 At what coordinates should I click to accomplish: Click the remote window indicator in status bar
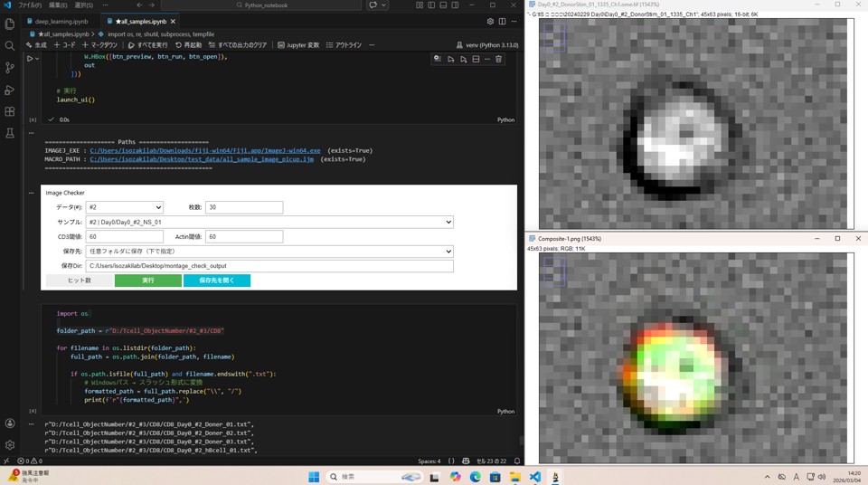pos(6,461)
